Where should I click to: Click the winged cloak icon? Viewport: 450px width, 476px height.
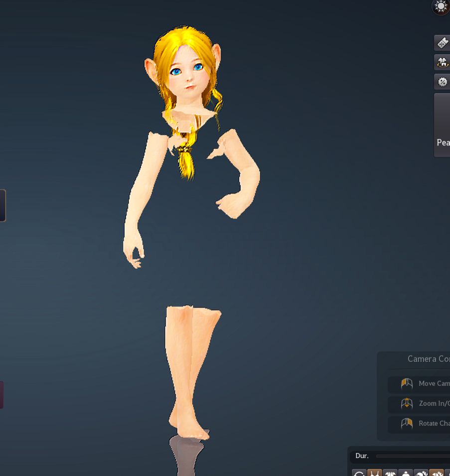tap(390, 473)
